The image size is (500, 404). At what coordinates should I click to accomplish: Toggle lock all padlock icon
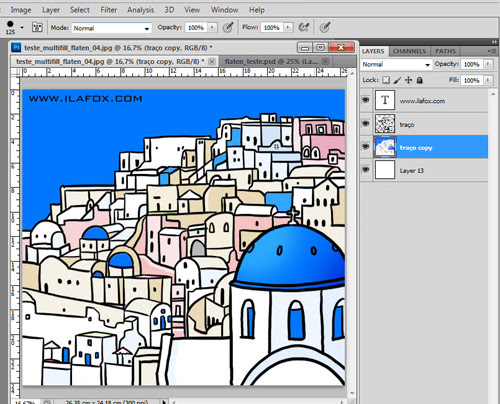[420, 80]
